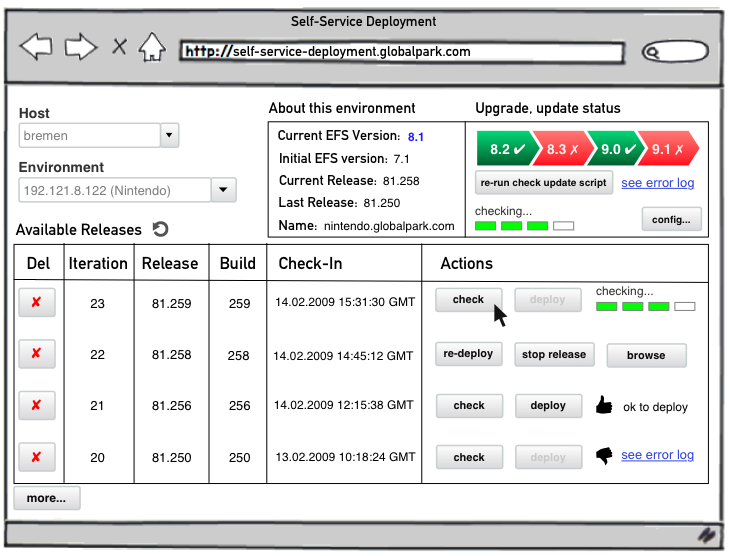
Task: Delete release iteration 23
Action: tap(37, 302)
